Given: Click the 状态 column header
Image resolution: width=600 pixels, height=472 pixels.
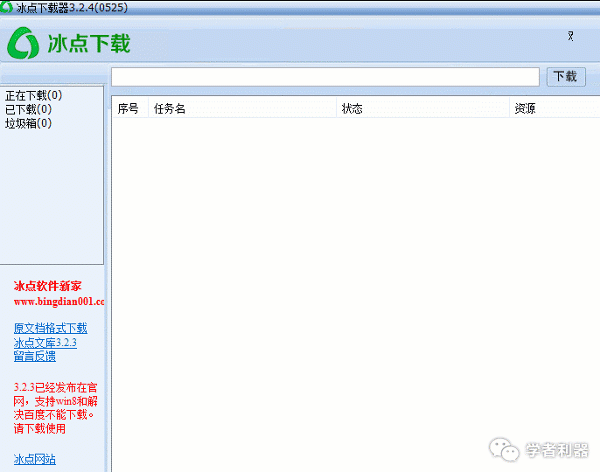Looking at the screenshot, I should coord(423,109).
